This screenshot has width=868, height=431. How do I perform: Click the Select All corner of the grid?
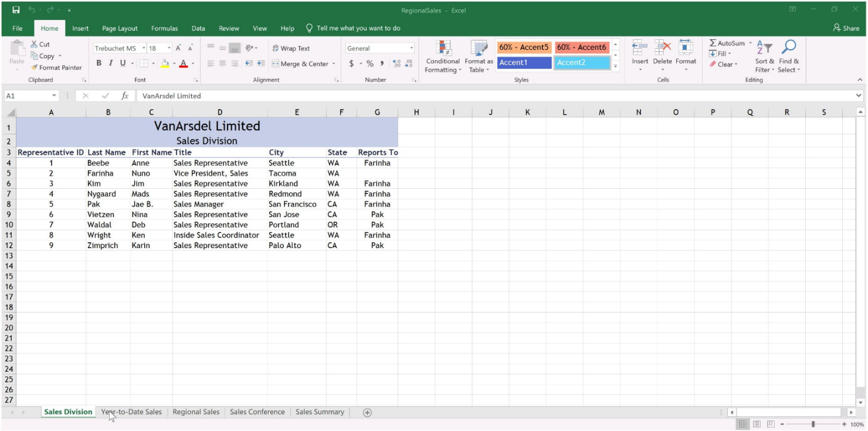[x=10, y=112]
